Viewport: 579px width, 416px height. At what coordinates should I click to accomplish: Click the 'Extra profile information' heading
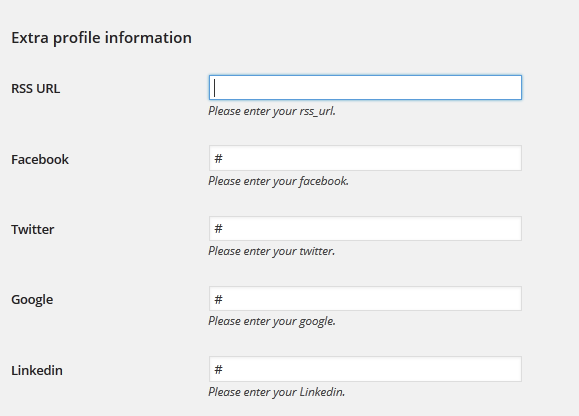(102, 38)
